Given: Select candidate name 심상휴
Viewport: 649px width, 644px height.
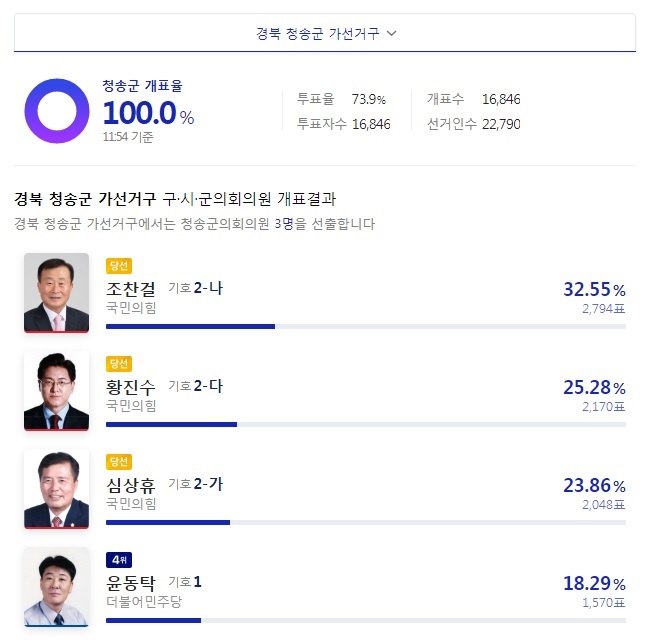Looking at the screenshot, I should point(131,485).
